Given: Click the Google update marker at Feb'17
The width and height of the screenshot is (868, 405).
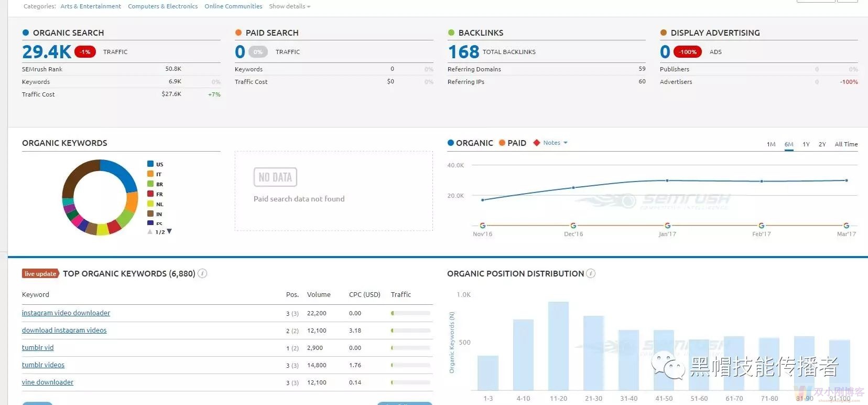Looking at the screenshot, I should point(762,226).
